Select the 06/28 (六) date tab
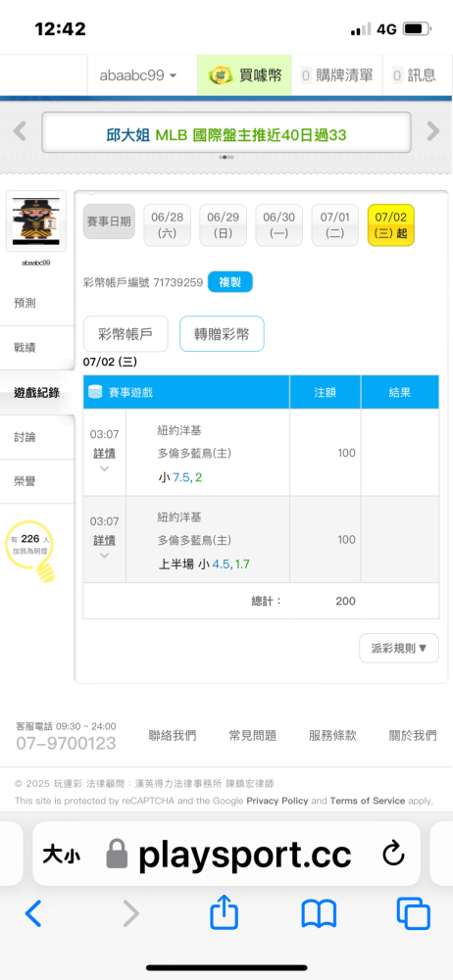453x980 pixels. coord(167,225)
